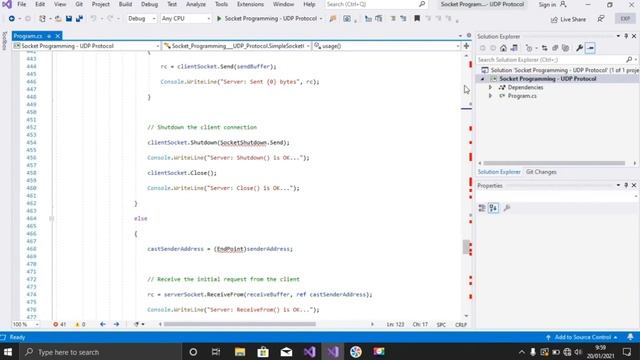
Task: Click the Categorized icon in Properties panel
Action: [482, 208]
